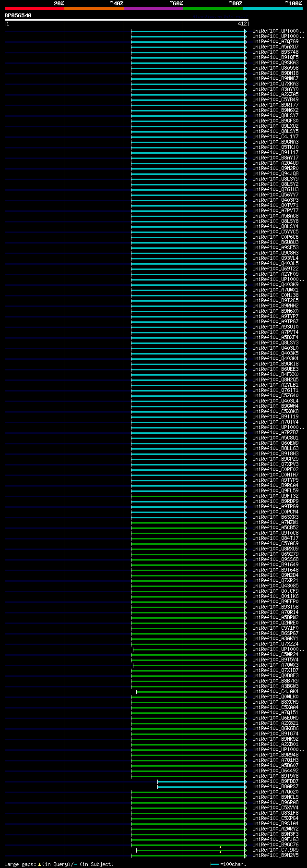
Task: Click label UniRef100_B9MWC7
Action: [x=275, y=79]
